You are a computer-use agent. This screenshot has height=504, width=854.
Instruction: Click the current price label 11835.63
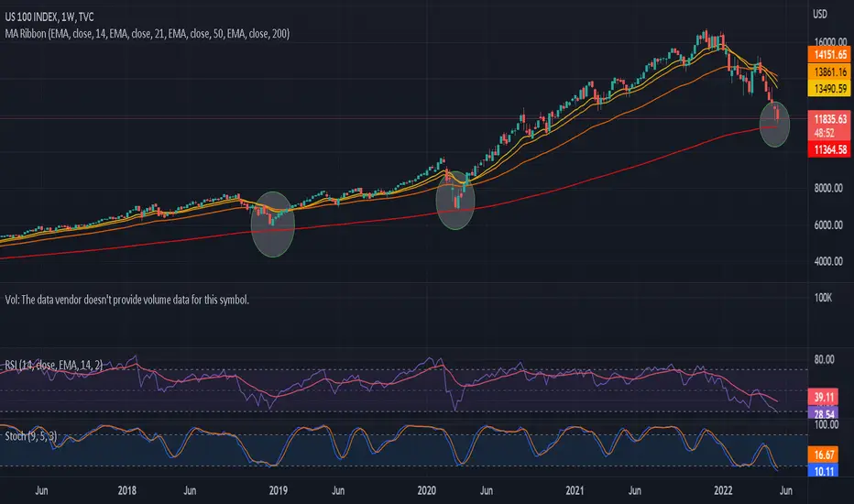click(x=829, y=119)
